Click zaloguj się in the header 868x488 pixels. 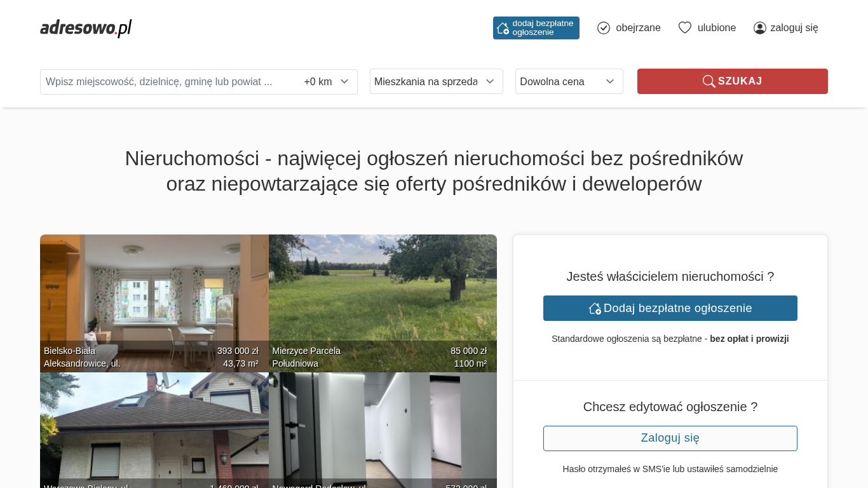pyautogui.click(x=794, y=28)
